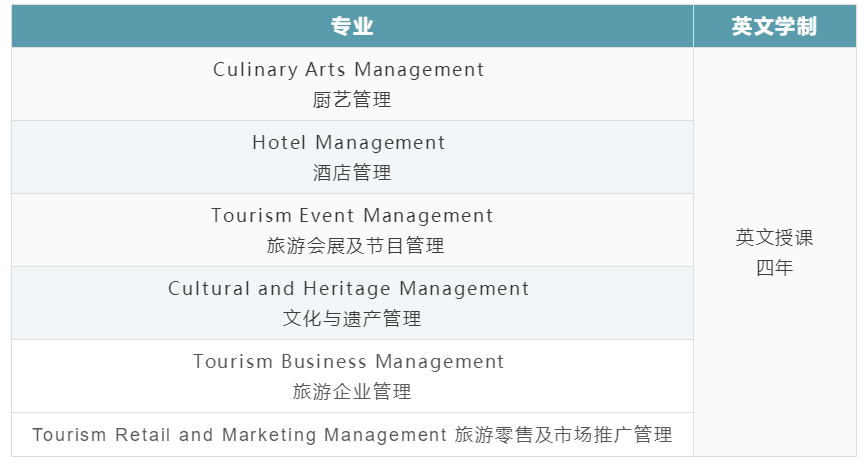Screen dimensions: 865x472
Task: Click the 酒店管理 label
Action: pyautogui.click(x=352, y=173)
